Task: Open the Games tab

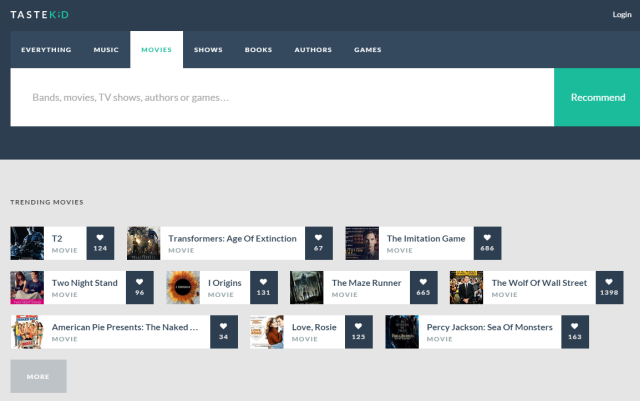Action: pos(368,49)
